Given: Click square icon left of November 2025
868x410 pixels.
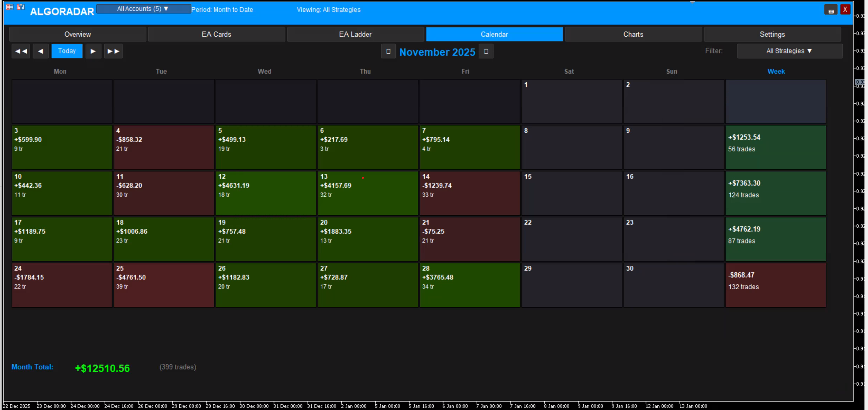Looking at the screenshot, I should [388, 51].
